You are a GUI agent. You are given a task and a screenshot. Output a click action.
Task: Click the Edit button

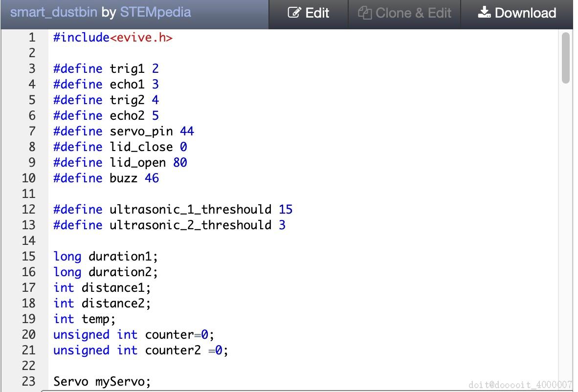click(x=308, y=13)
